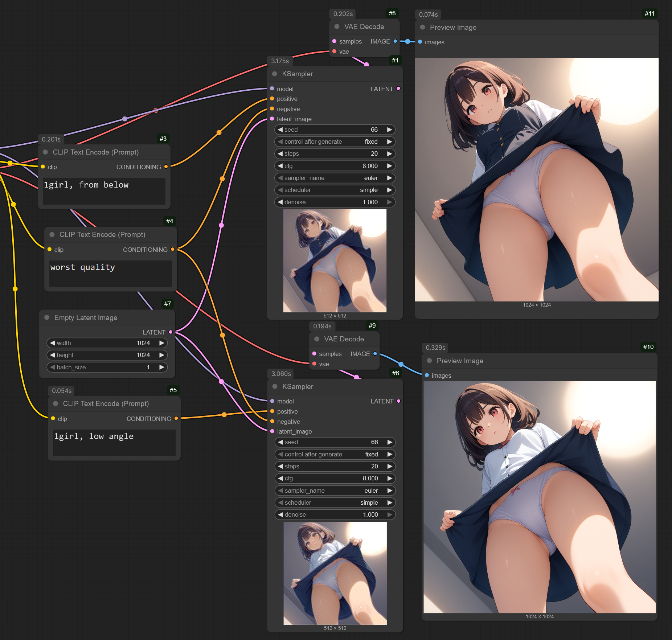
Task: Click LATENT output port on KSampler #1
Action: [x=398, y=89]
